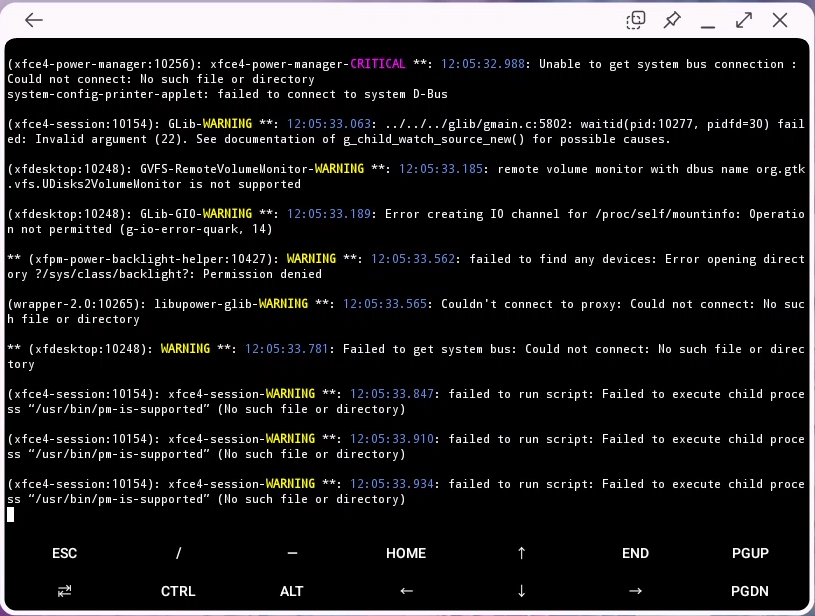The height and width of the screenshot is (616, 815).
Task: Click '/proc/self/mountinfo' path text
Action: pos(668,214)
